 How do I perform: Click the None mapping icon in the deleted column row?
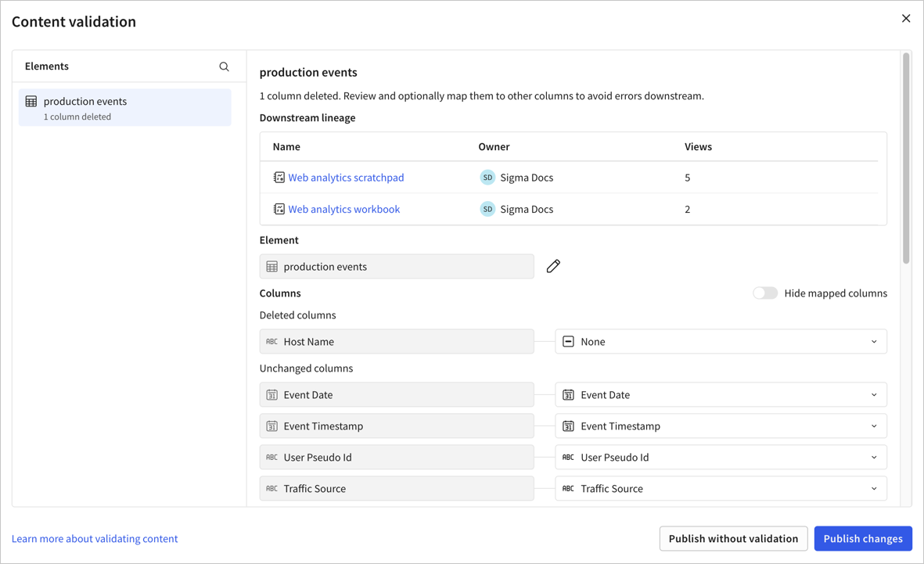(x=568, y=341)
